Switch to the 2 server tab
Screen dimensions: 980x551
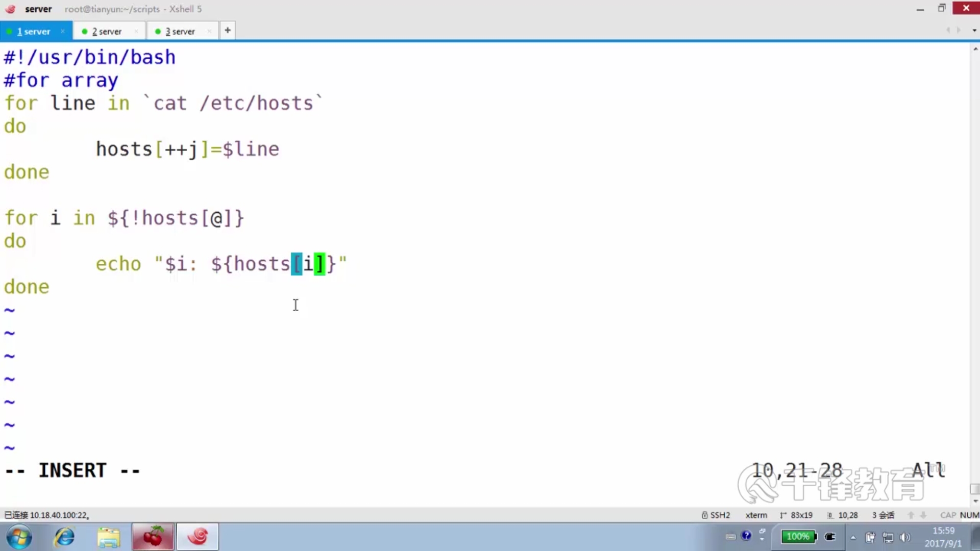[107, 31]
